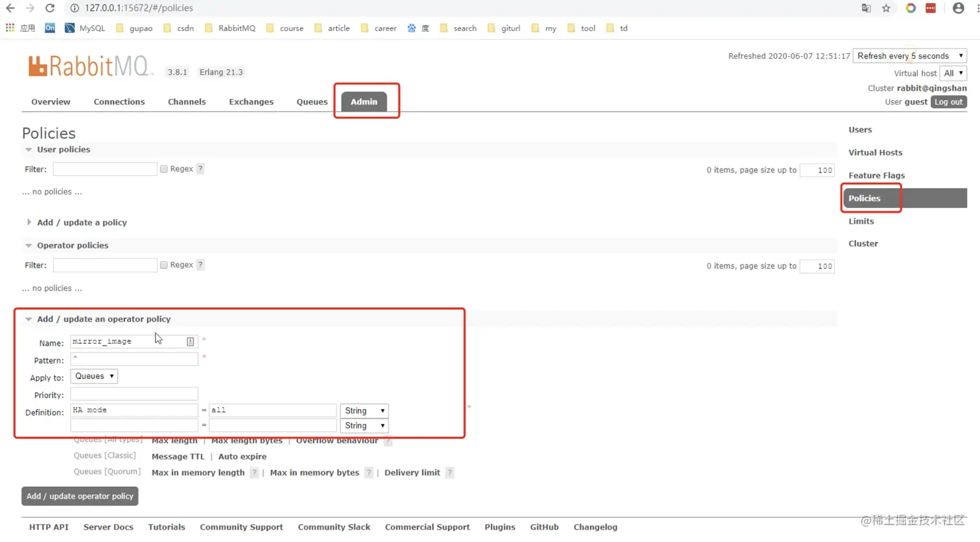Open Cluster in the admin sidebar
This screenshot has width=980, height=542.
click(863, 244)
